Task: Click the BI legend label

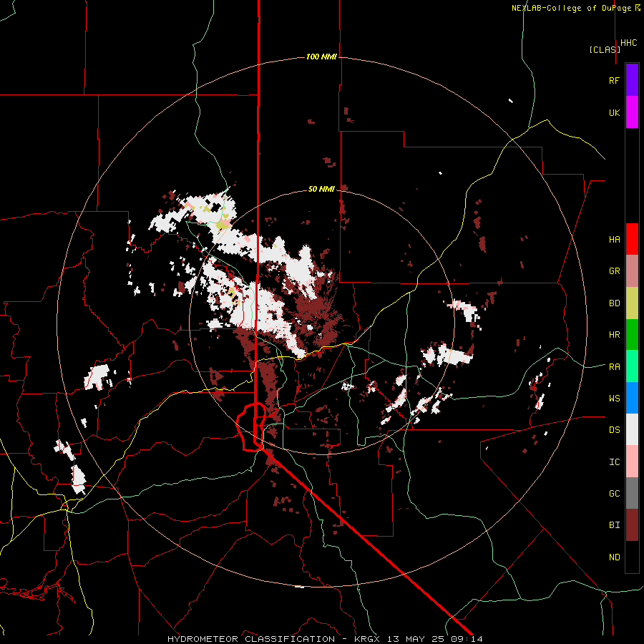Action: point(614,525)
